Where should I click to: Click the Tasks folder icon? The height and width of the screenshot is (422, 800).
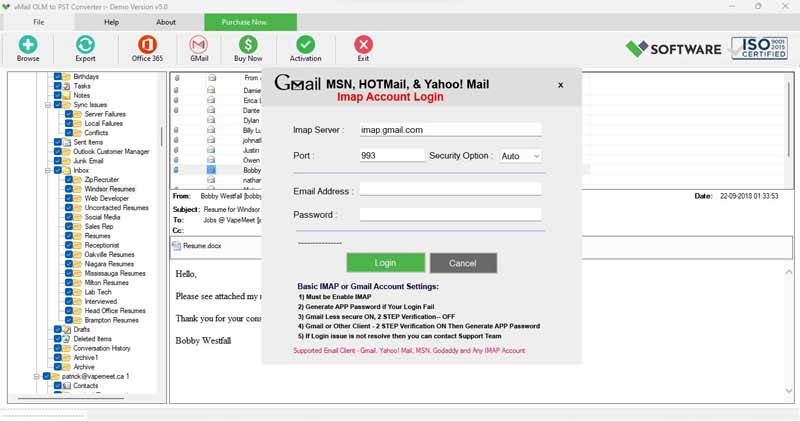(x=66, y=86)
